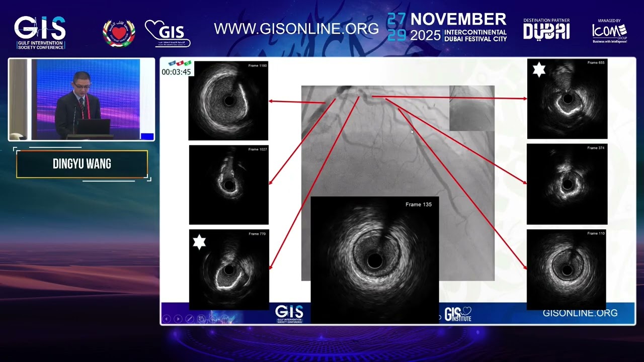Click the 00:03:45 presentation timer
The image size is (644, 362).
[176, 72]
